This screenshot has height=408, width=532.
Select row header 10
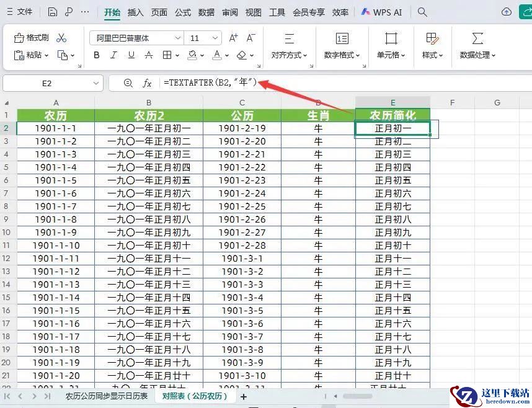6,232
